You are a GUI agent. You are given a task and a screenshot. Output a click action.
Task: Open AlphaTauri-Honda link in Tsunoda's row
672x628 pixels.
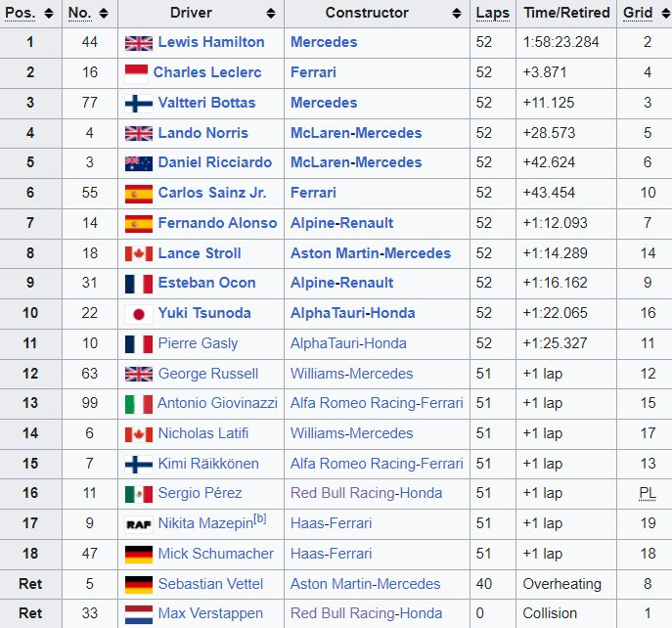(353, 313)
